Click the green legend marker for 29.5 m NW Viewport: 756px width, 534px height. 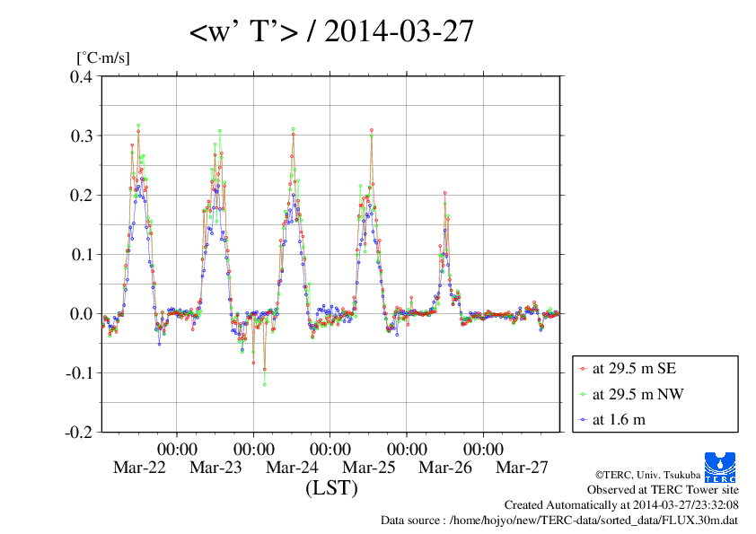[x=583, y=395]
